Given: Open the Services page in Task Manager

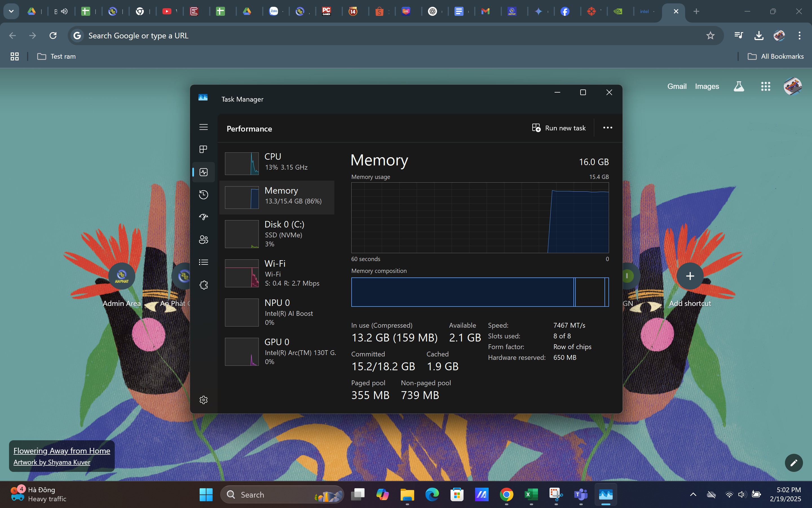Looking at the screenshot, I should 203,285.
